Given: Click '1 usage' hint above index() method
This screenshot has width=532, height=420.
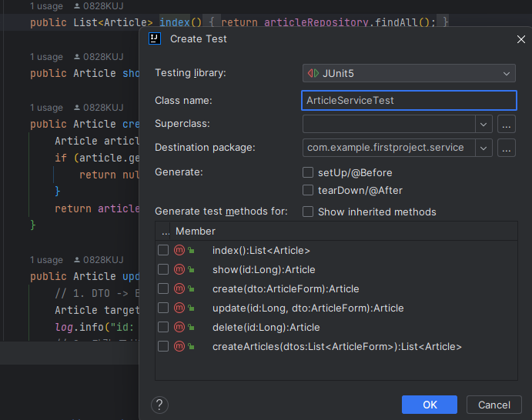Looking at the screenshot, I should coord(46,6).
